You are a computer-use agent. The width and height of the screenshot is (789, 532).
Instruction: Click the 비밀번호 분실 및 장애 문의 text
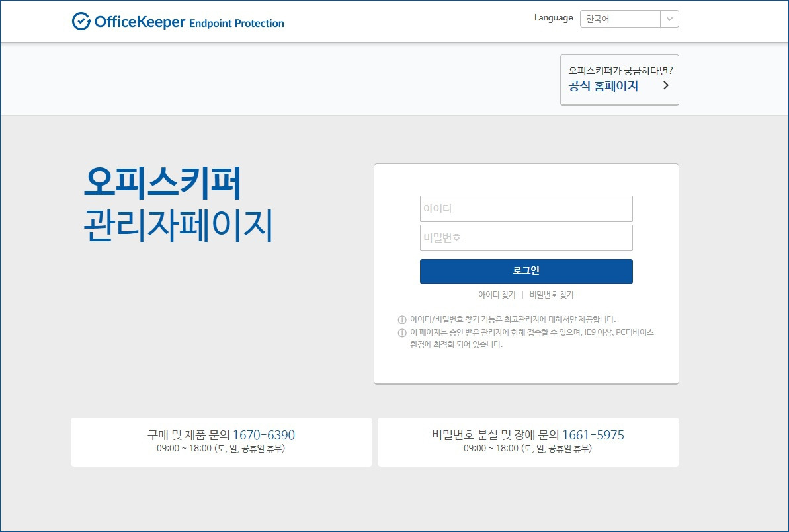click(495, 435)
